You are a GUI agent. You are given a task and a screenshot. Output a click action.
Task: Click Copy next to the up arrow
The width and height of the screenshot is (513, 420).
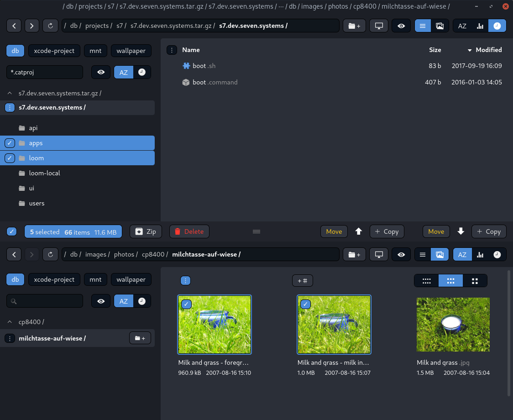pos(387,231)
